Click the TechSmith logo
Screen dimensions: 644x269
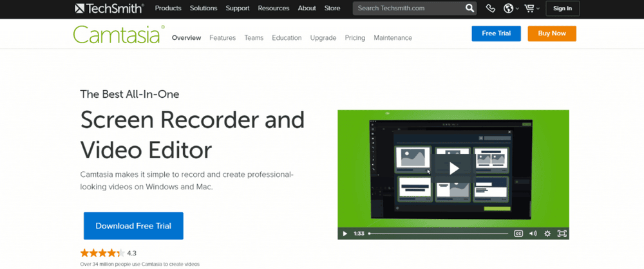click(109, 8)
